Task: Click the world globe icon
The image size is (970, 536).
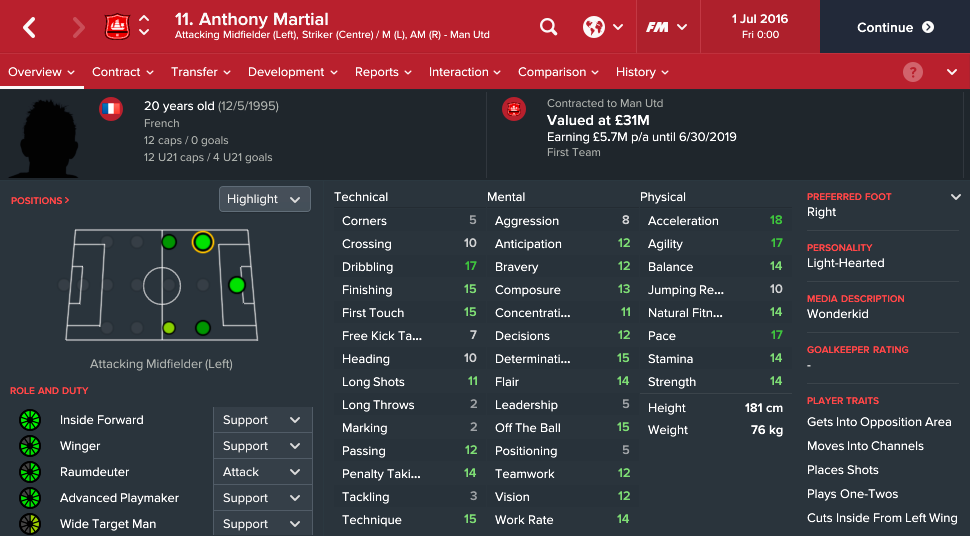Action: pyautogui.click(x=594, y=27)
